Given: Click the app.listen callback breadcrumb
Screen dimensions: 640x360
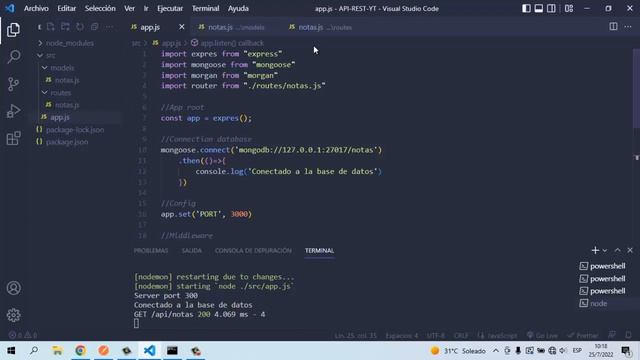Looking at the screenshot, I should [228, 43].
